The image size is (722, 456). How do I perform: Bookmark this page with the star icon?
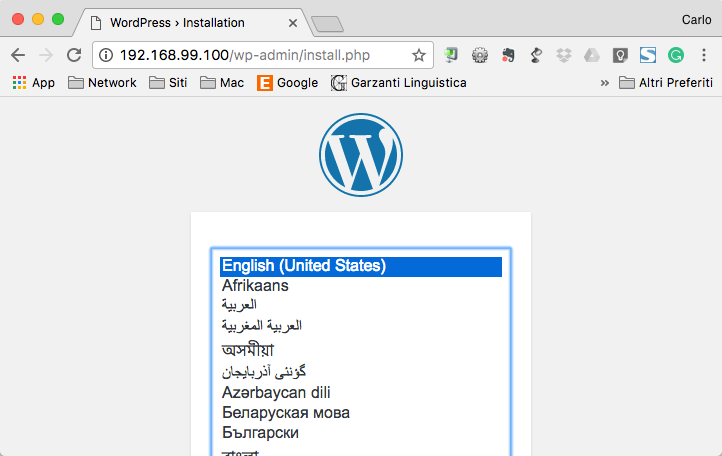pyautogui.click(x=419, y=55)
